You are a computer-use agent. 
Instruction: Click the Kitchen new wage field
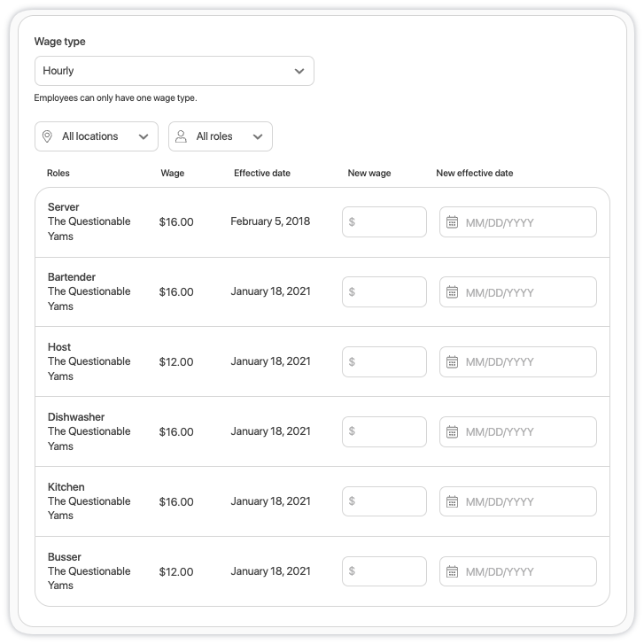(384, 501)
